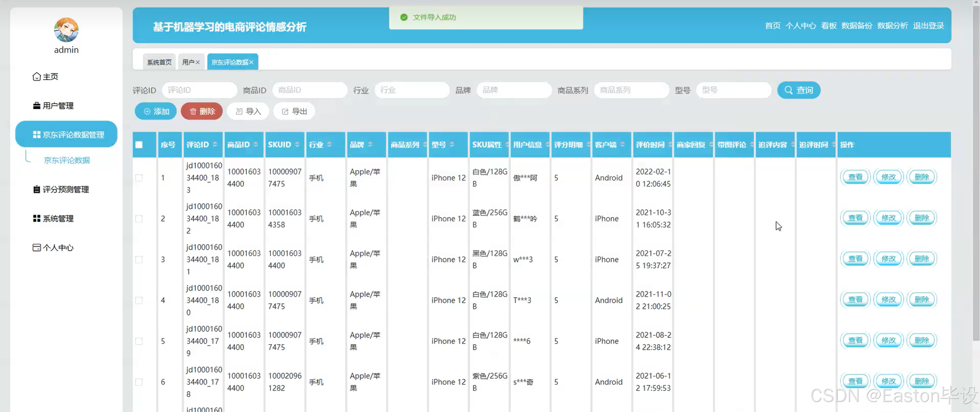Close the 京东评论数据 tab
The image size is (980, 412).
click(x=251, y=62)
